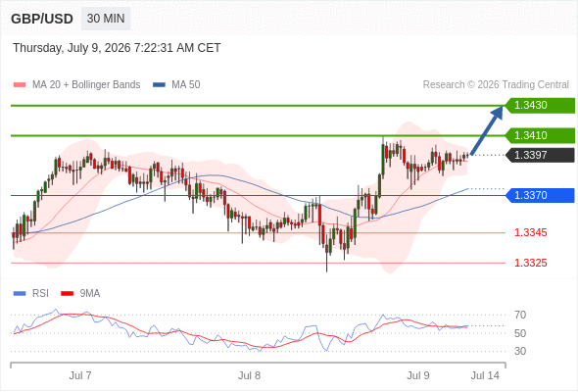
Task: Toggle the MA 50 legend label
Action: click(186, 85)
